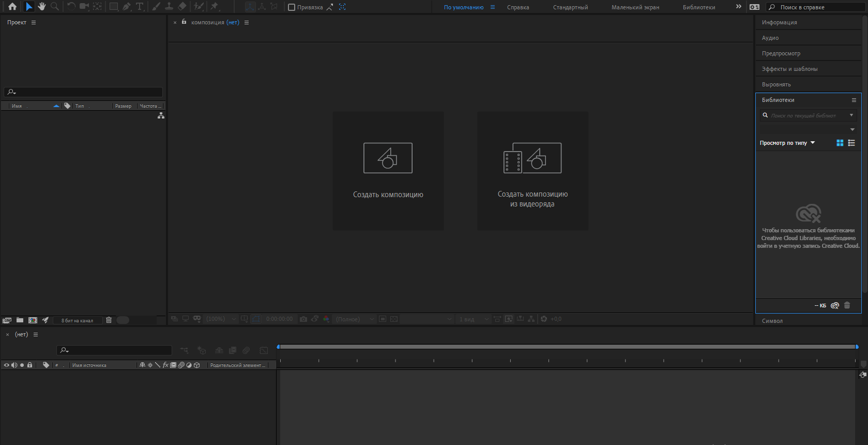Expand the library selection dropdown arrow

[852, 129]
